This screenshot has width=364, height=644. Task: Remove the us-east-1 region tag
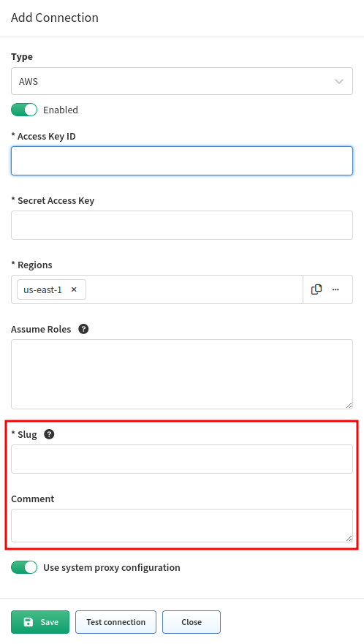tap(74, 289)
